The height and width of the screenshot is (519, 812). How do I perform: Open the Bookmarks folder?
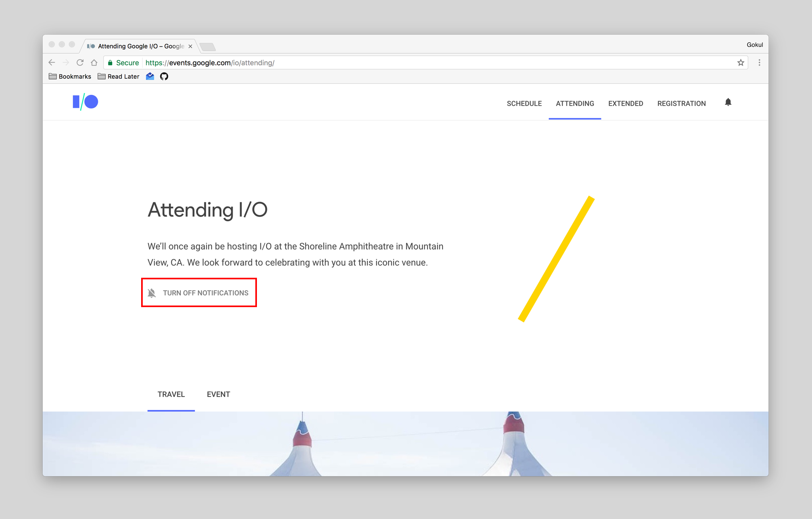click(70, 76)
